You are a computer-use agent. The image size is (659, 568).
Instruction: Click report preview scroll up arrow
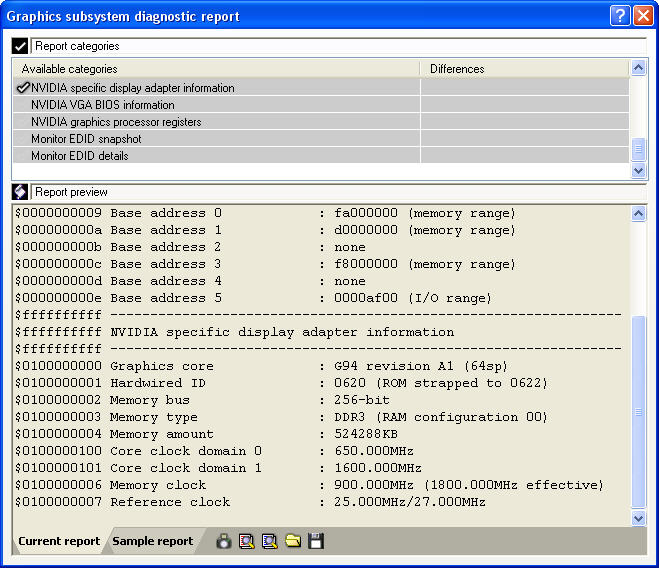tap(638, 214)
